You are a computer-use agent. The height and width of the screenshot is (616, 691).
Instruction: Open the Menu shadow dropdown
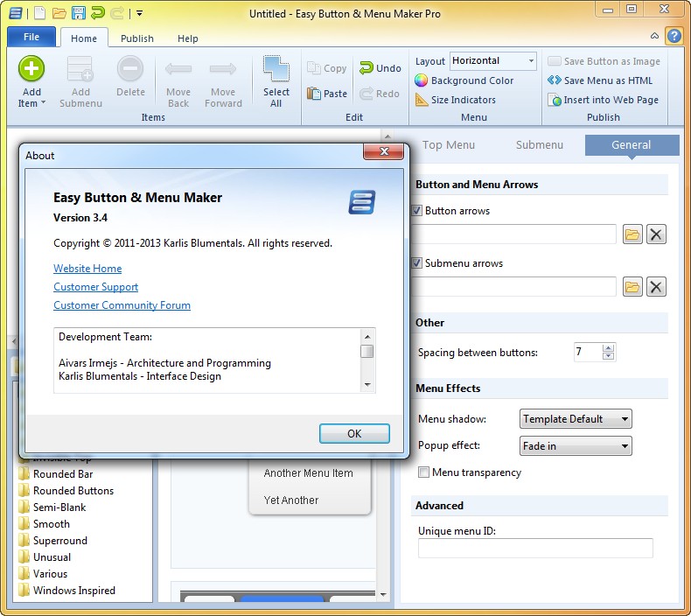(x=576, y=419)
